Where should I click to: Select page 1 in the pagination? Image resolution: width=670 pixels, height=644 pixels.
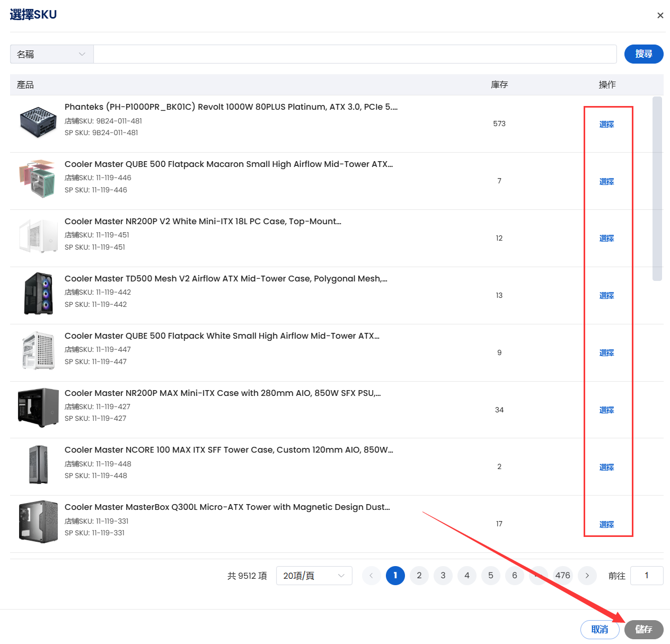(395, 576)
